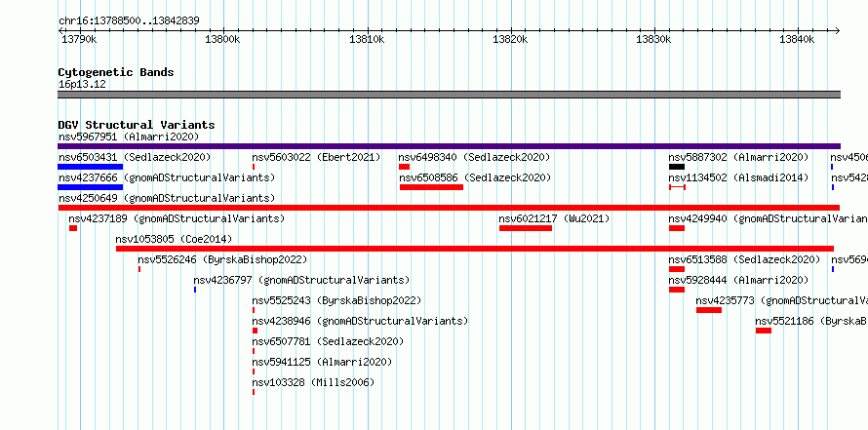The width and height of the screenshot is (868, 430).
Task: Click the 13810k ruler label
Action: click(366, 39)
